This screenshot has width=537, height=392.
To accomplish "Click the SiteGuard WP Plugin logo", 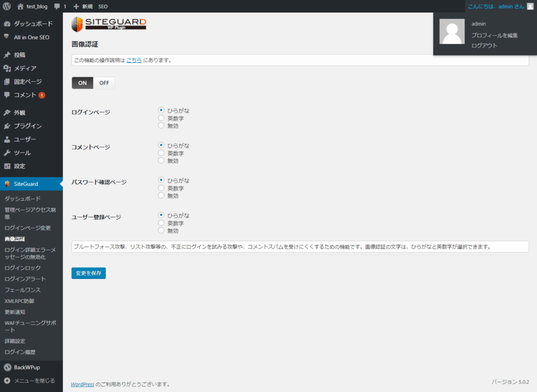I will (x=109, y=24).
